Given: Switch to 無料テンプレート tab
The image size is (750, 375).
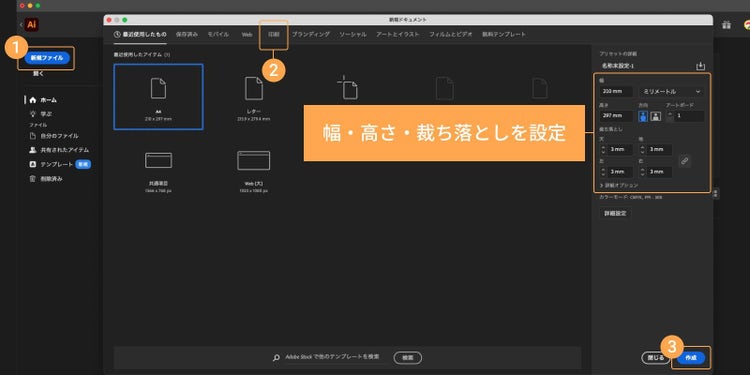Looking at the screenshot, I should (x=504, y=34).
